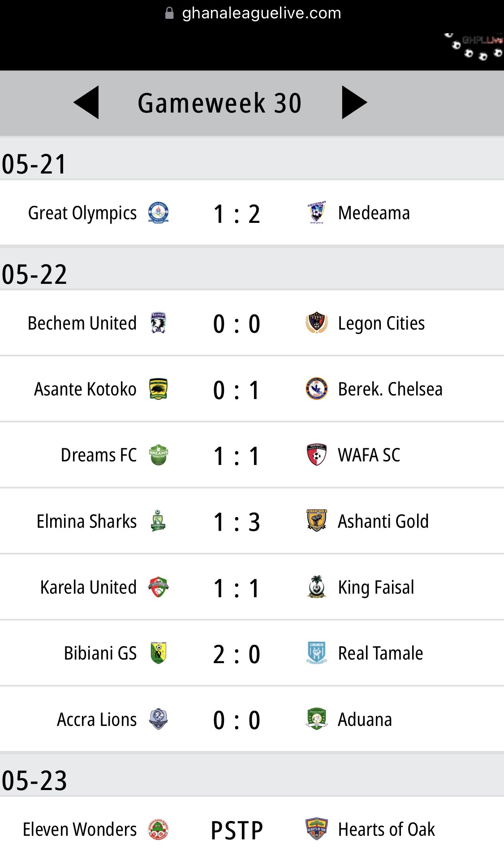504x860 pixels.
Task: Tap the Asante Kotoko porcupine crest
Action: tap(158, 389)
